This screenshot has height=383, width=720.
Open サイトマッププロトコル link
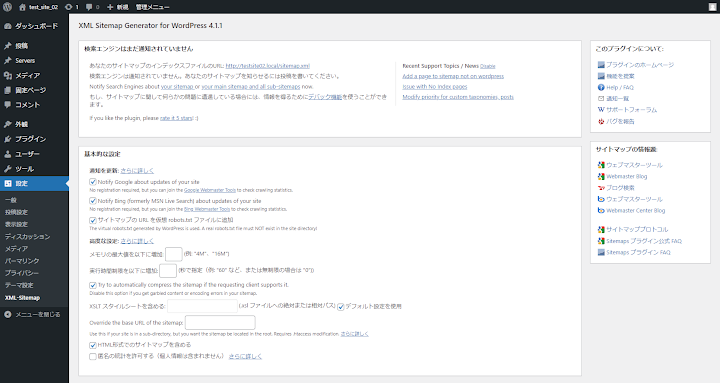click(637, 230)
